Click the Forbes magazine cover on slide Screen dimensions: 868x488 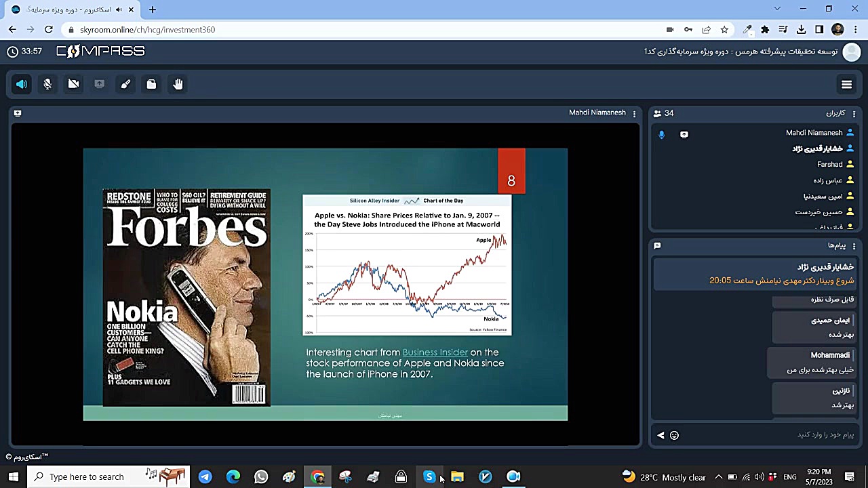186,298
